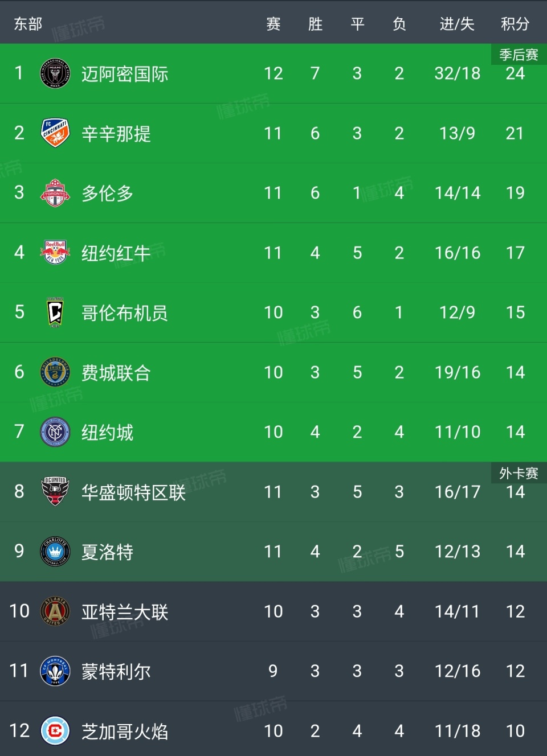This screenshot has width=547, height=756.
Task: Click the Inter Miami club crest
Action: 54,73
